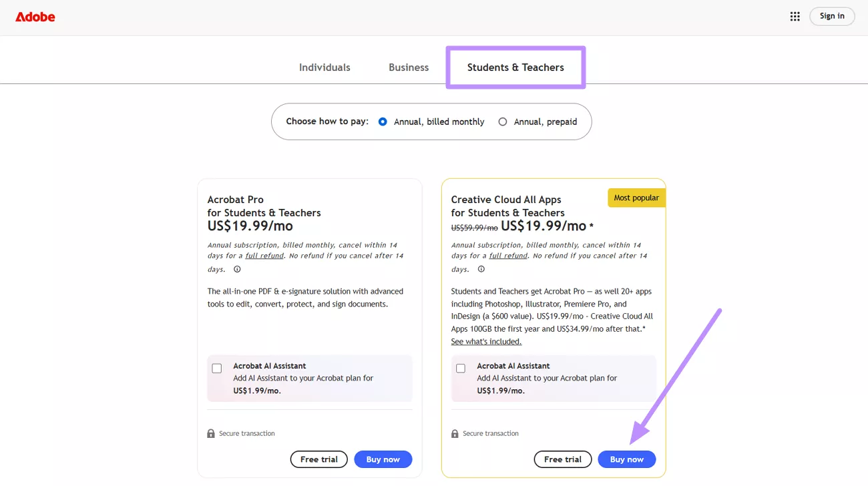Click Buy now for Creative Cloud All Apps
Viewport: 868px width, 486px height.
pyautogui.click(x=627, y=459)
